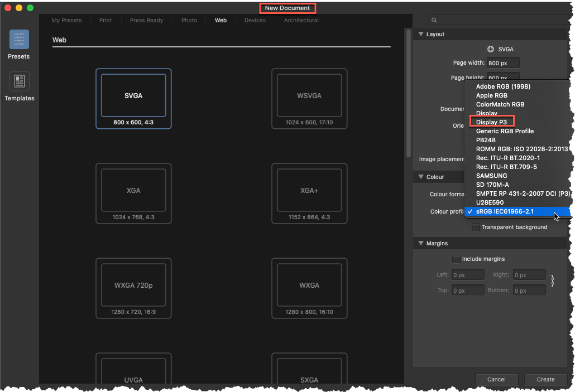The width and height of the screenshot is (575, 392).
Task: Click the Create button
Action: click(x=545, y=379)
